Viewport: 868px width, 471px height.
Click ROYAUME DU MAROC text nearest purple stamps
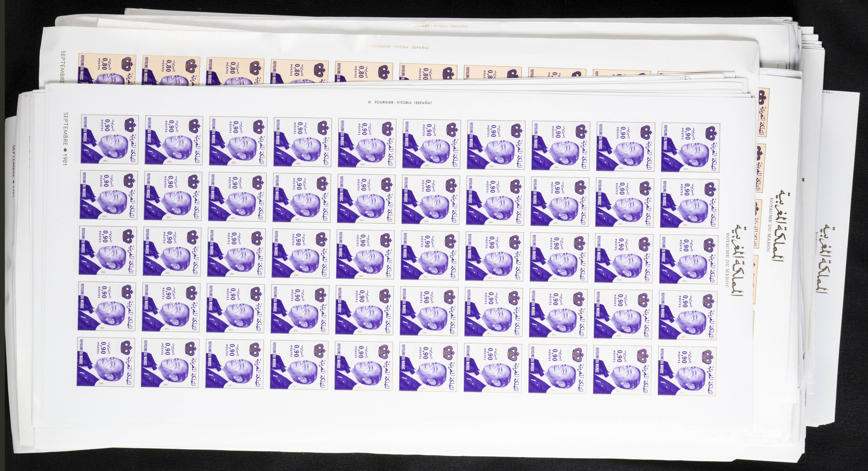point(728,260)
